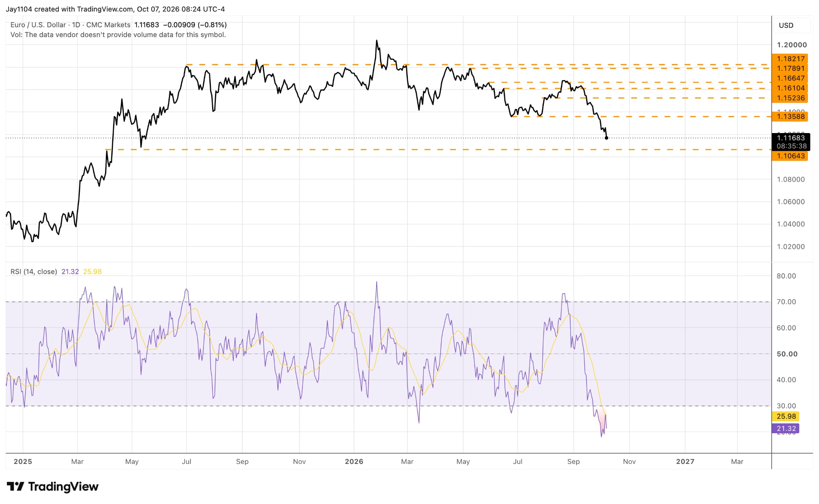Screen dimensions: 819x504
Task: Click the volume data unavailable notice
Action: click(118, 35)
